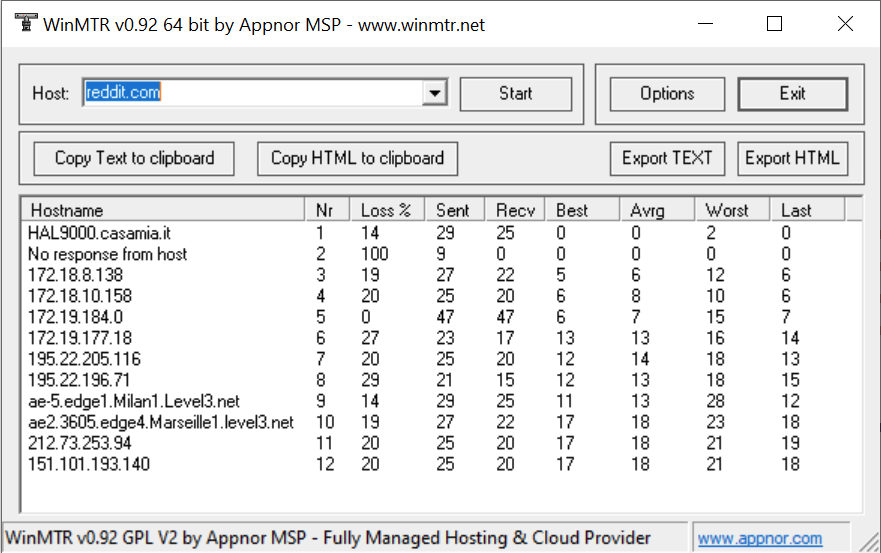
Task: Click the Nr column header
Action: tap(327, 210)
